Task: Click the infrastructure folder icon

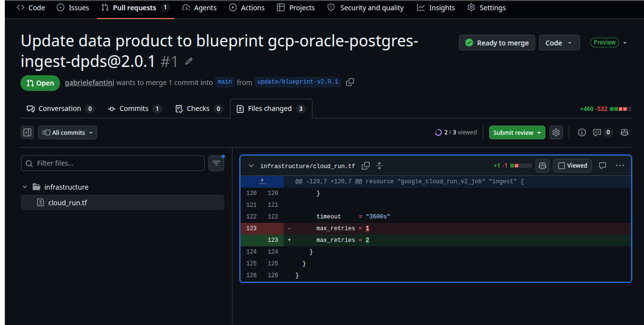Action: click(36, 187)
